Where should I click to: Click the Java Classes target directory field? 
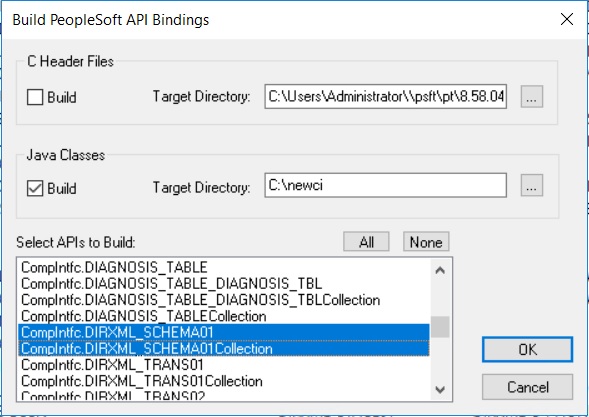[385, 185]
